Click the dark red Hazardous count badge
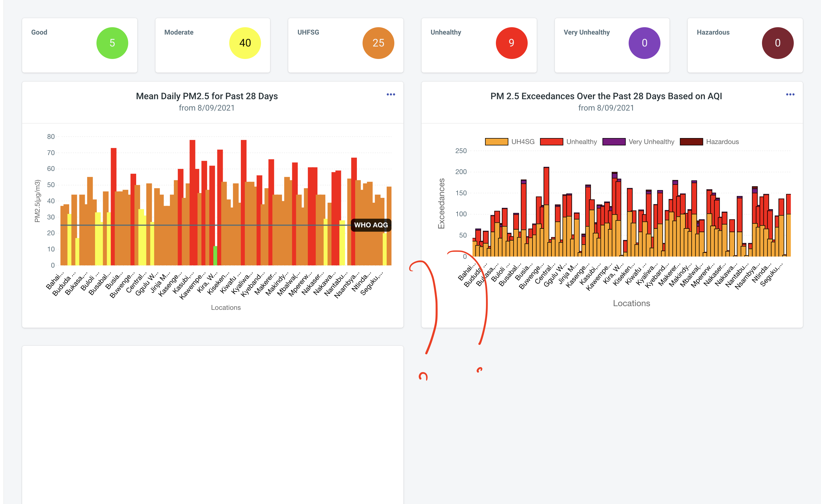Screen dimensions: 821x504 [x=777, y=43]
